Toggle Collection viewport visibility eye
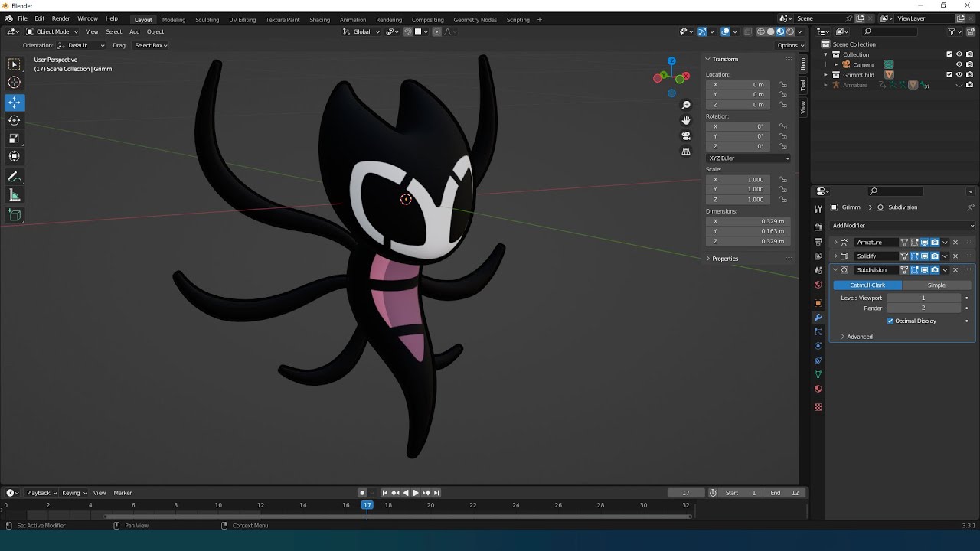980x551 pixels. 959,54
